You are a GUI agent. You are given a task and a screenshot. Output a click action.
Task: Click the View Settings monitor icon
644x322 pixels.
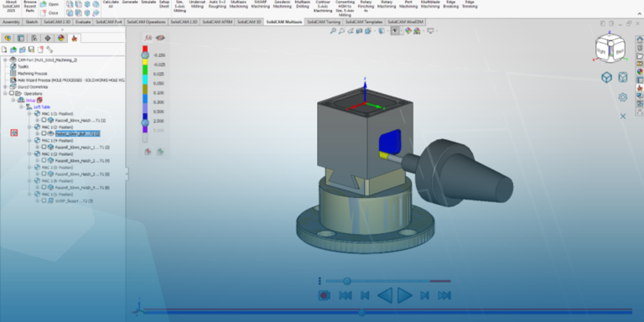pos(430,31)
